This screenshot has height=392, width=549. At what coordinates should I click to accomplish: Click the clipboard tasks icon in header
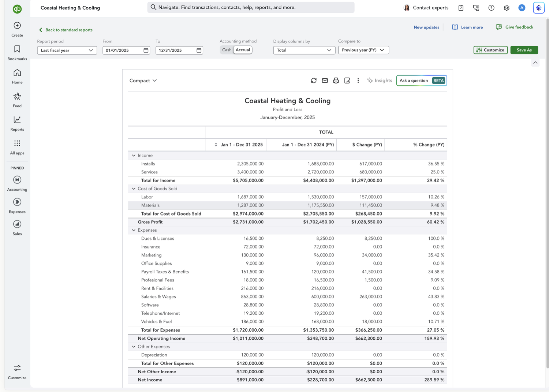pos(461,8)
